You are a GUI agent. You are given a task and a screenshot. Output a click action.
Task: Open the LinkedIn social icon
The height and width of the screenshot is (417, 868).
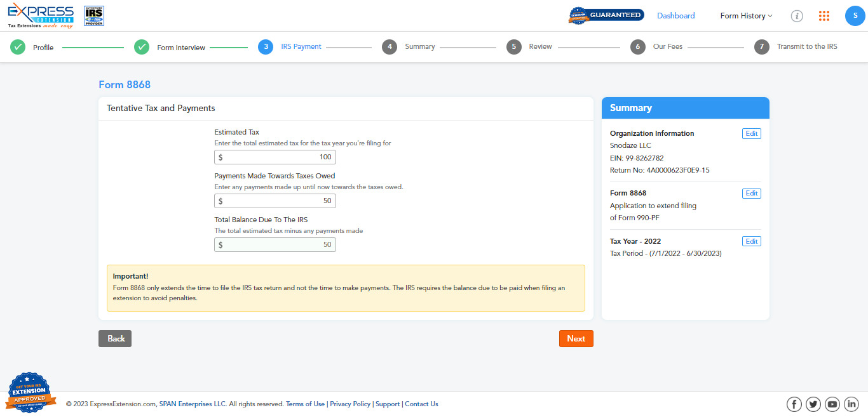851,404
